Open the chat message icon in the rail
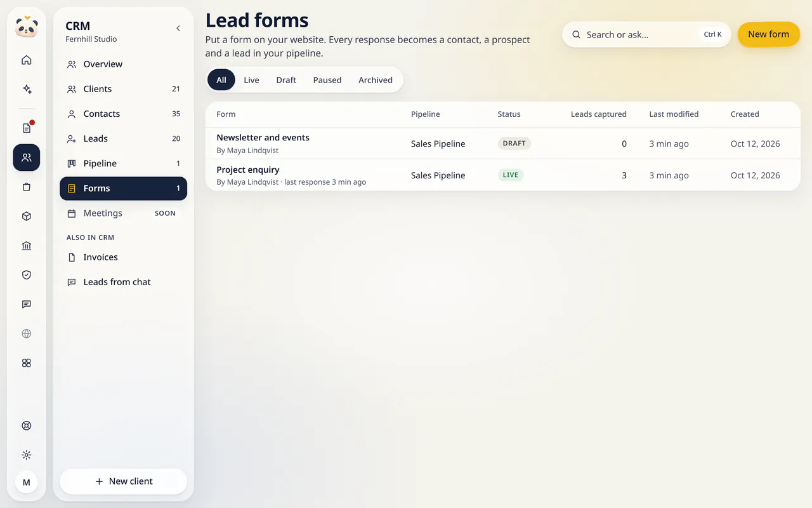Image resolution: width=812 pixels, height=508 pixels. [x=27, y=304]
